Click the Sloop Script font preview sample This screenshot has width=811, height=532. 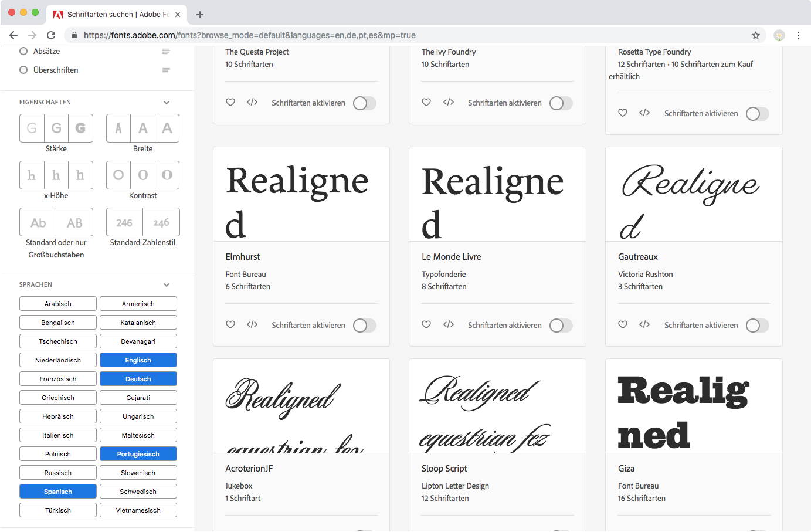(497, 406)
